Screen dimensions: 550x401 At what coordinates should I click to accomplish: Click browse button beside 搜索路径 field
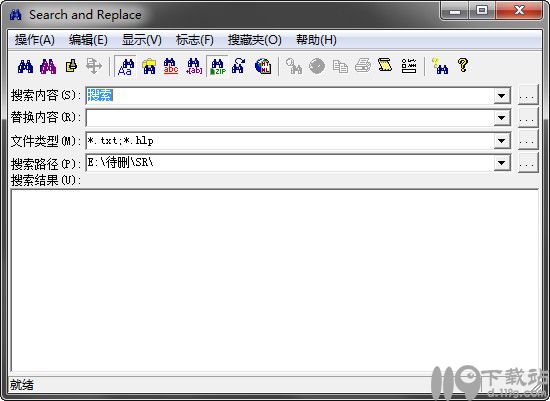(528, 163)
